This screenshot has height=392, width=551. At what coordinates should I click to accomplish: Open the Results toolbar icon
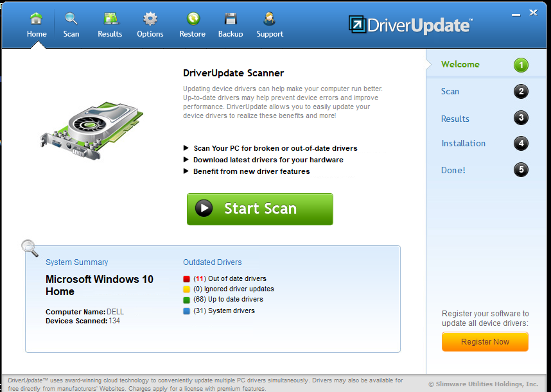pos(111,18)
